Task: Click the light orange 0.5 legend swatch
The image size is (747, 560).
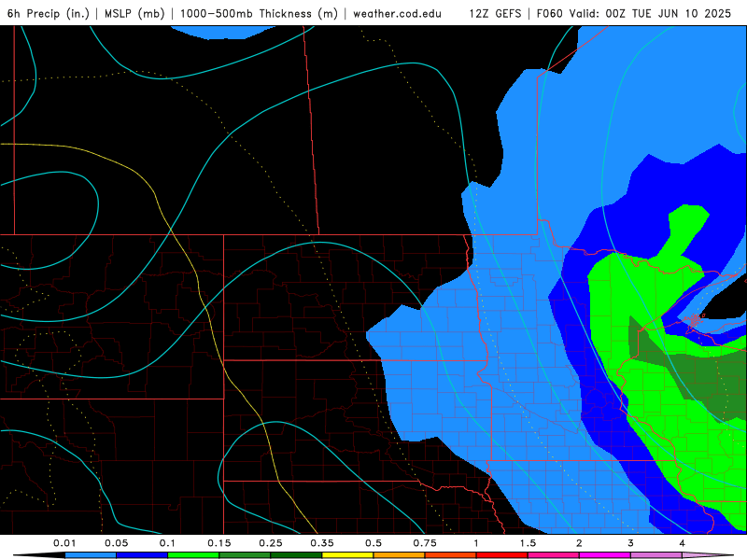Action: coord(400,555)
